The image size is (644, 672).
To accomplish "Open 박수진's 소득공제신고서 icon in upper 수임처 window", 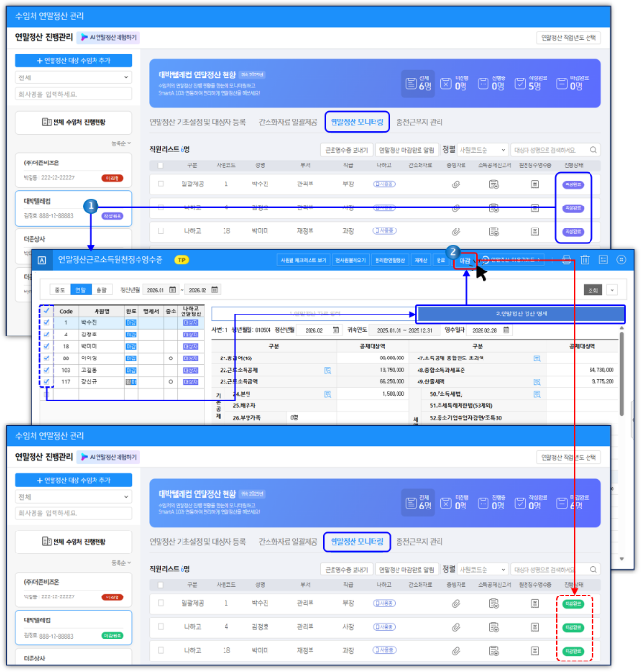I will (494, 184).
